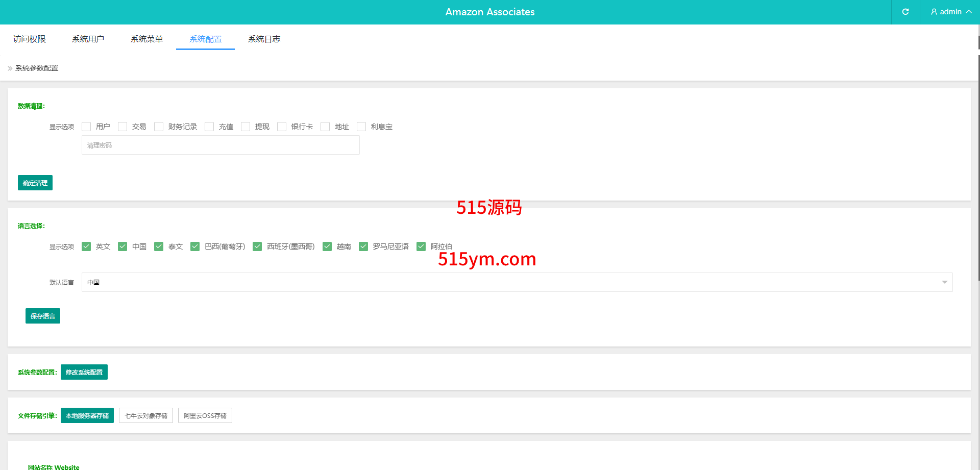Check the 财务记录 cleanup option
The width and height of the screenshot is (980, 470).
[159, 127]
